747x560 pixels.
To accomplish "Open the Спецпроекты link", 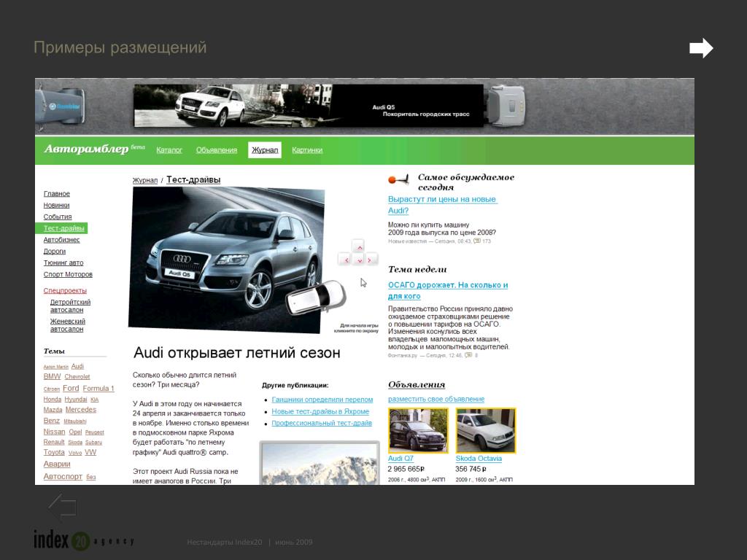I will (65, 290).
